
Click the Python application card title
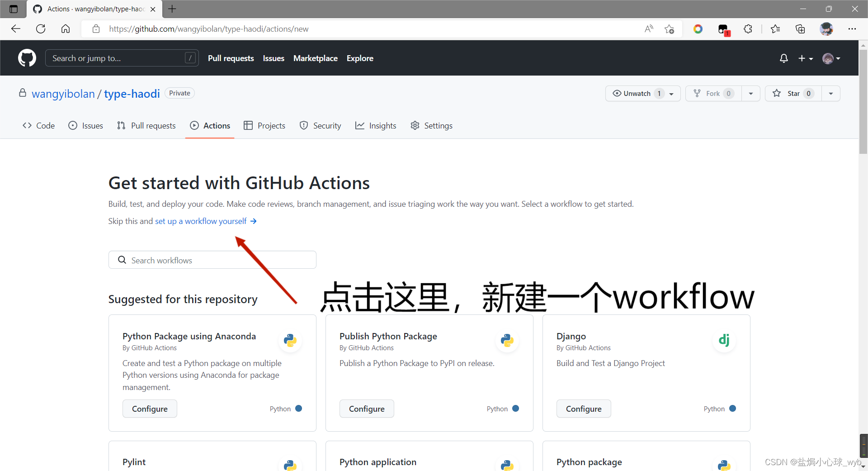(378, 462)
